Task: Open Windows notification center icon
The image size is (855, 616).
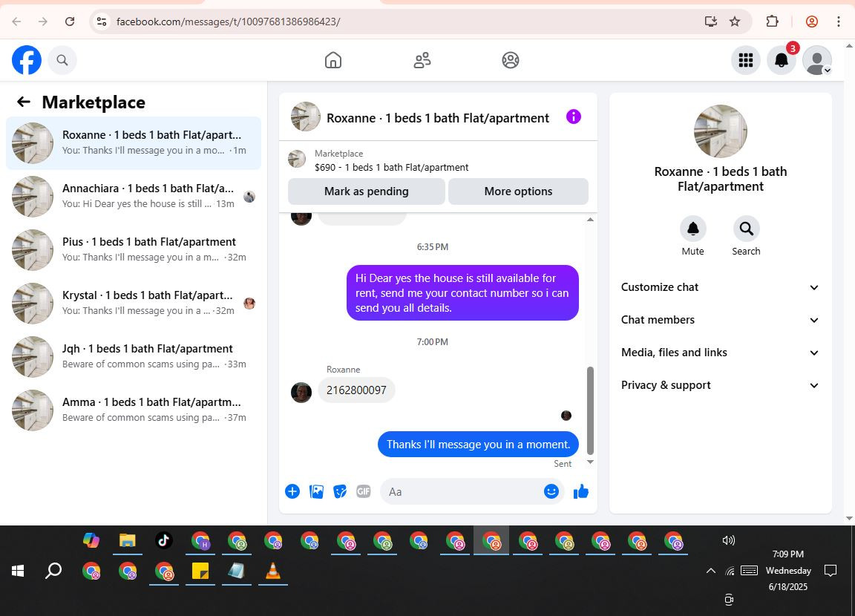Action: (x=831, y=571)
